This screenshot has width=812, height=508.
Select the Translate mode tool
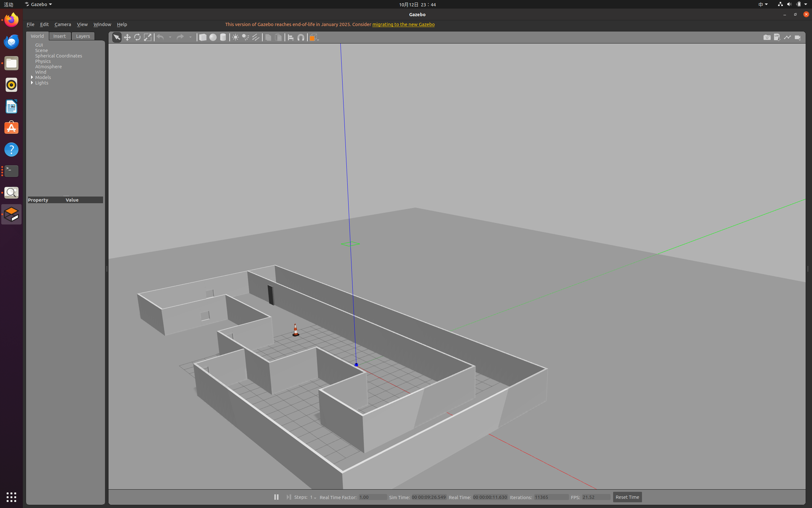pos(127,37)
